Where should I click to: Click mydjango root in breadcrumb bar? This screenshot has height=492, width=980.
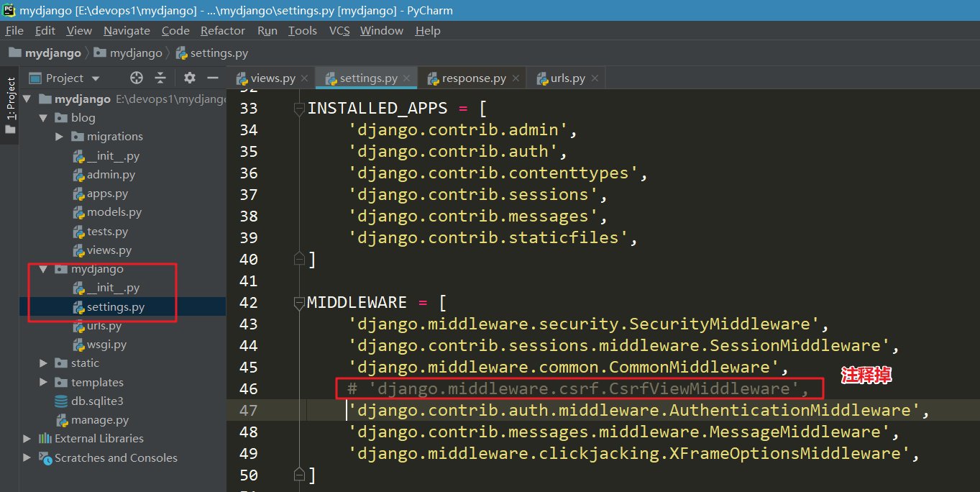[45, 53]
